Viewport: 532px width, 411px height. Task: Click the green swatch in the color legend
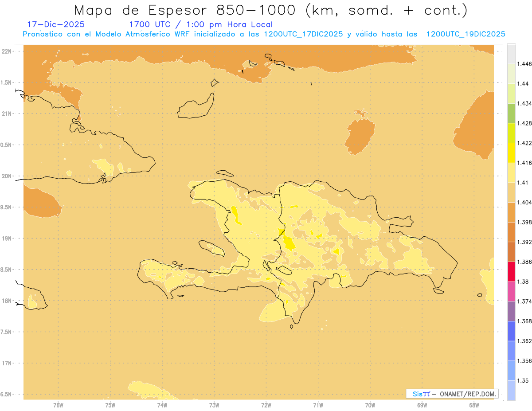[x=511, y=113]
